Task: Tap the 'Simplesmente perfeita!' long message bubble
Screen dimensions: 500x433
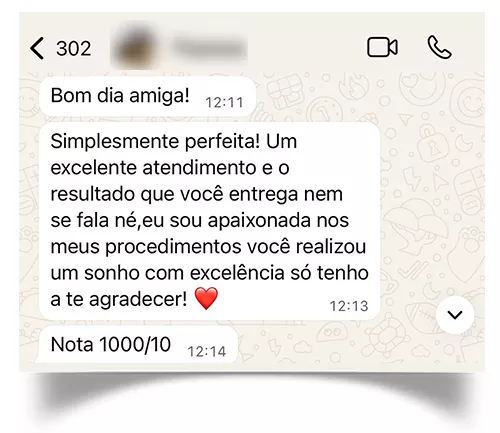Action: (x=210, y=221)
